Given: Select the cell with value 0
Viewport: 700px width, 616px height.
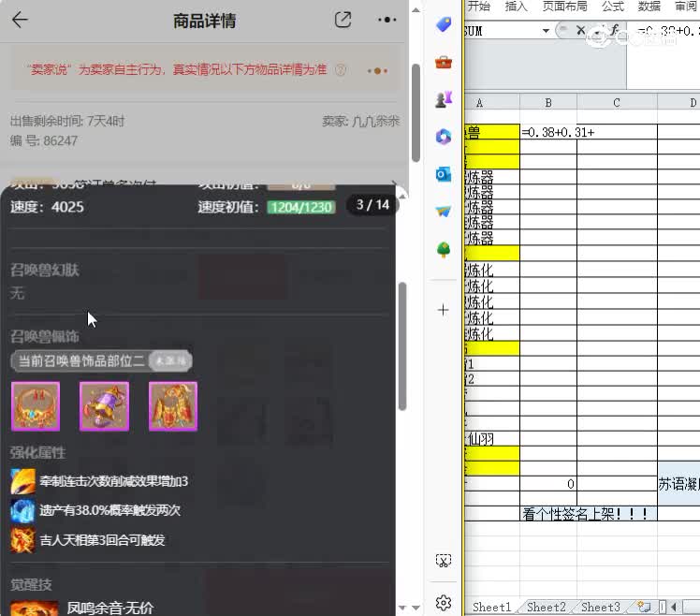Looking at the screenshot, I should click(548, 484).
